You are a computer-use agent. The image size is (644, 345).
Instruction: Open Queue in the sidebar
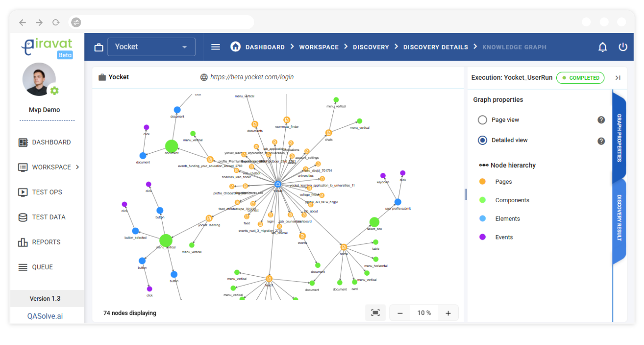click(35, 267)
